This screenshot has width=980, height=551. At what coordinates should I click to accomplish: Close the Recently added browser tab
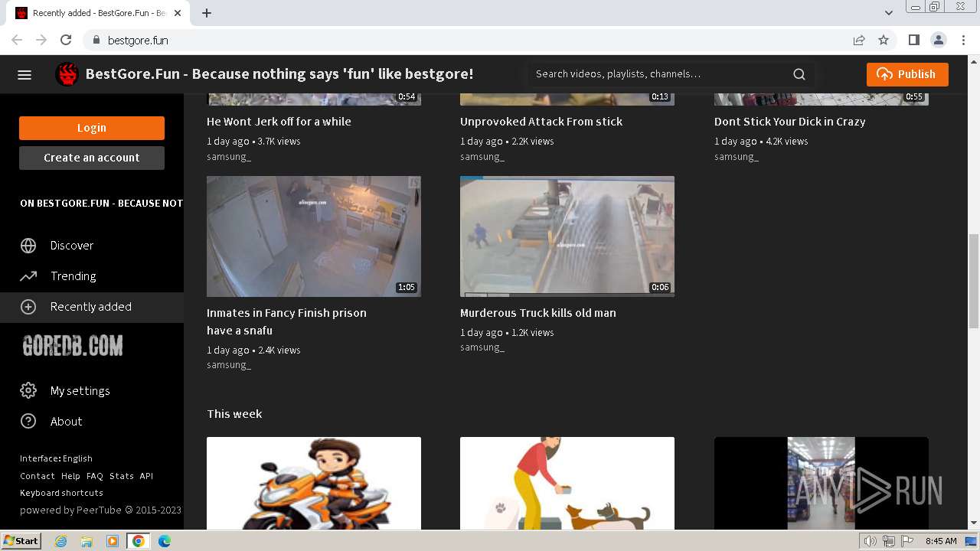point(178,13)
